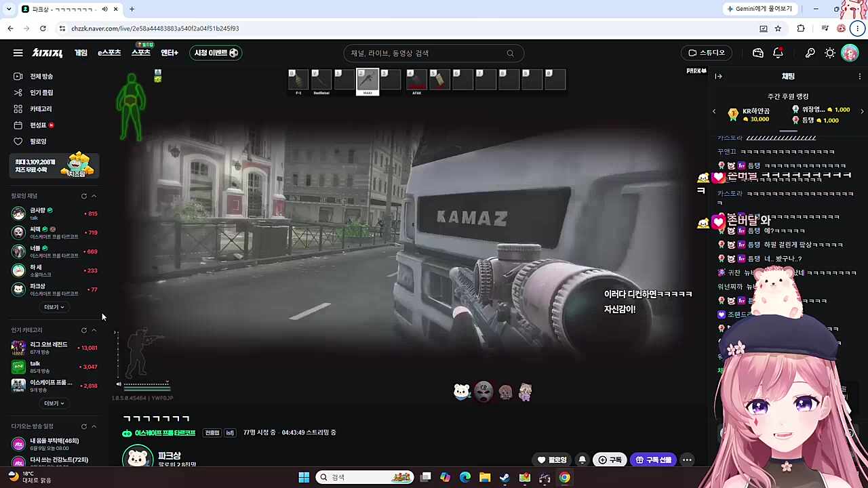The height and width of the screenshot is (488, 868).
Task: Show next donation ranking with right chevron
Action: coord(862,112)
